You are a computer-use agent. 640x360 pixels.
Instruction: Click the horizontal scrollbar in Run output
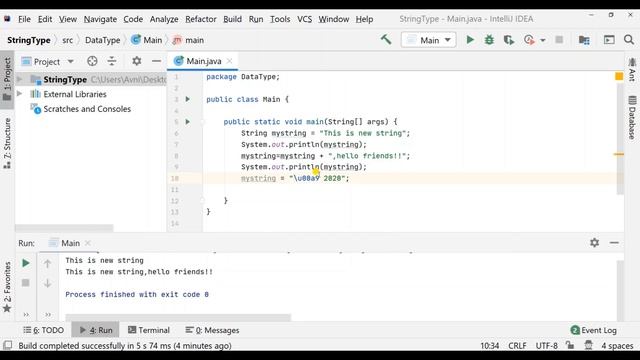point(178,317)
